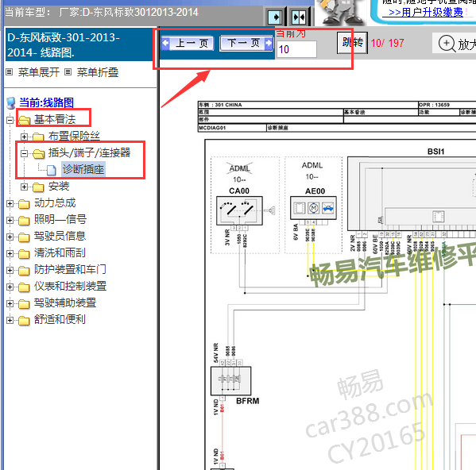Select the 插头/端子/连接器 folder label
Image resolution: width=476 pixels, height=470 pixels.
coord(90,152)
